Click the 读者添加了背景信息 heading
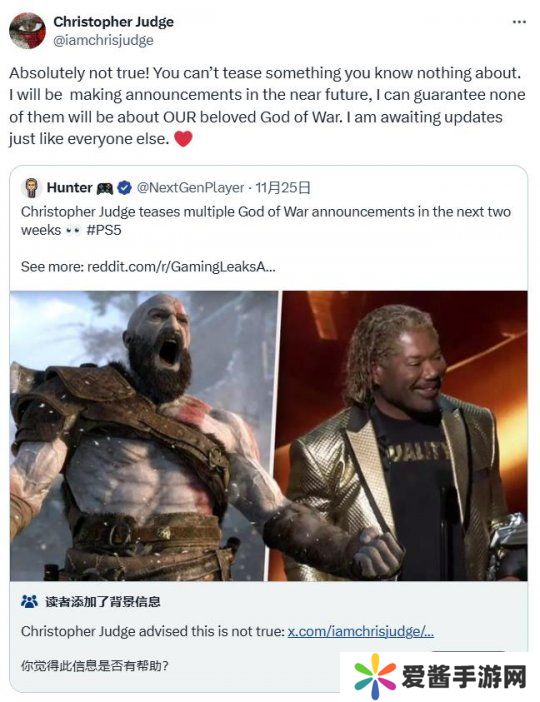This screenshot has width=540, height=702. [103, 601]
